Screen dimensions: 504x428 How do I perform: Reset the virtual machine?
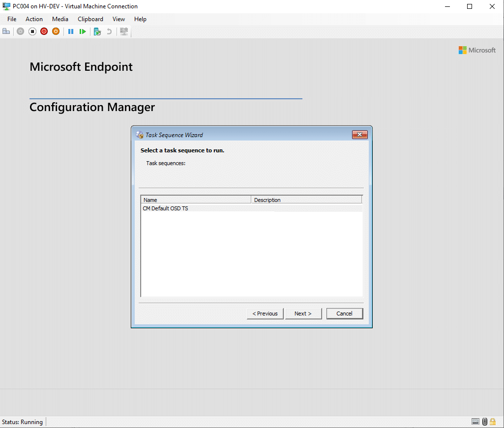click(x=83, y=31)
